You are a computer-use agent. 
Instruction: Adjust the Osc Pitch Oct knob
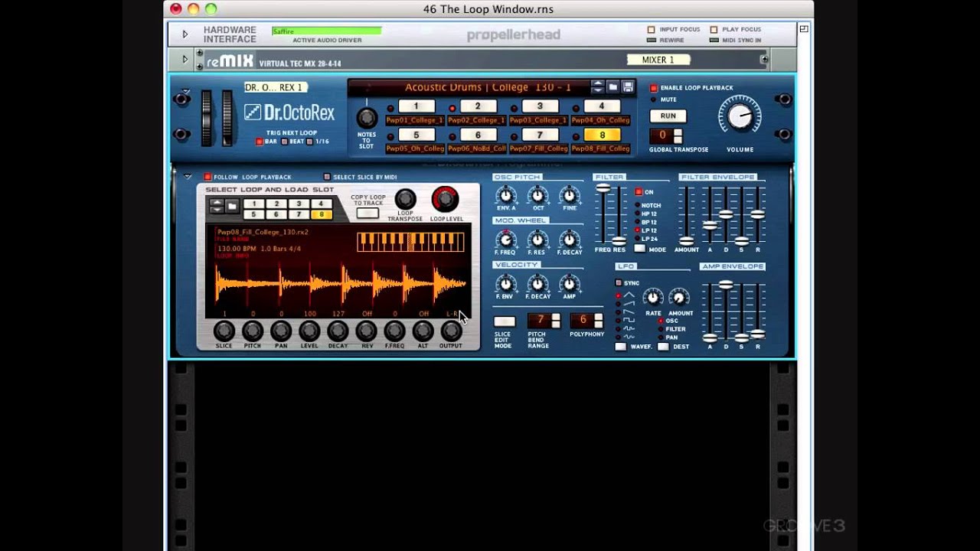pos(537,196)
